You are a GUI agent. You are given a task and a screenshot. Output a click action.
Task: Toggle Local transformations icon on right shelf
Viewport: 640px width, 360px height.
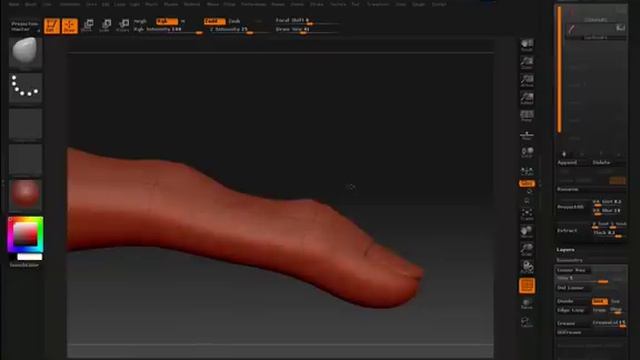(x=527, y=152)
